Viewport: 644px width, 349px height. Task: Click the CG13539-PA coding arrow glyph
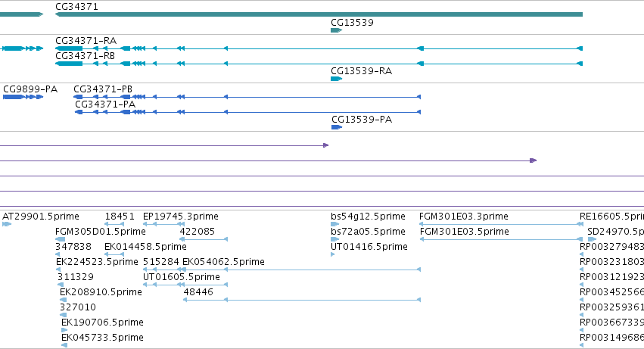(337, 127)
